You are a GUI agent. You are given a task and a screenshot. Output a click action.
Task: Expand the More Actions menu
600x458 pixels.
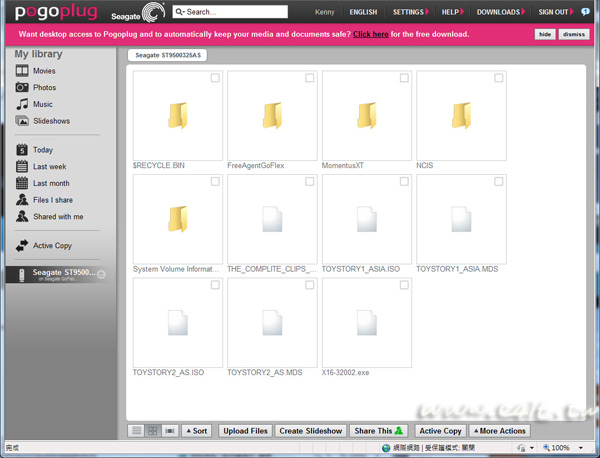coord(499,431)
